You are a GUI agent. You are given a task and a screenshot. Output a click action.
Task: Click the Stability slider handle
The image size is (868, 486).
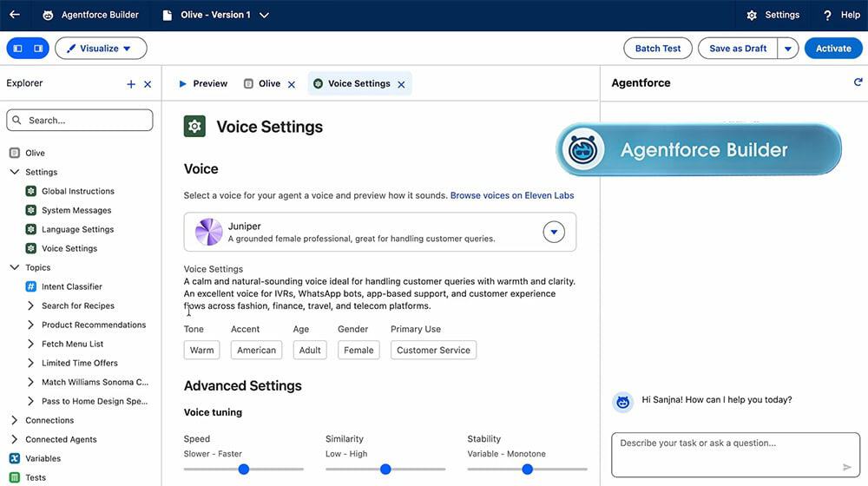point(528,470)
